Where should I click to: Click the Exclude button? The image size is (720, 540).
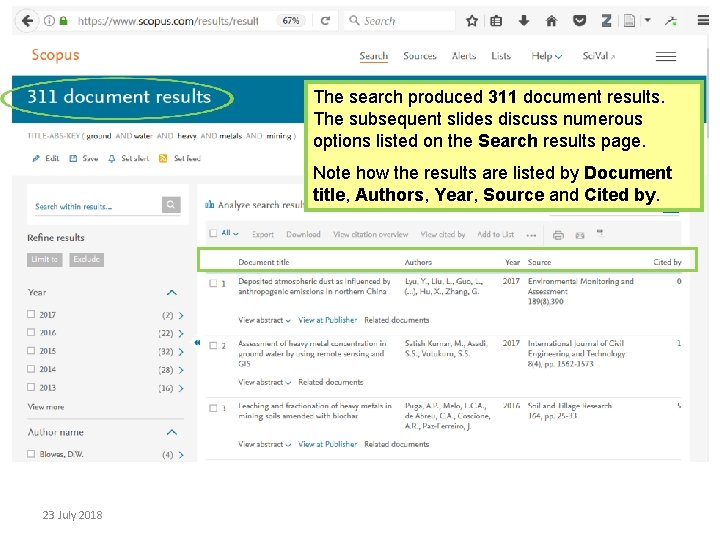click(x=86, y=259)
